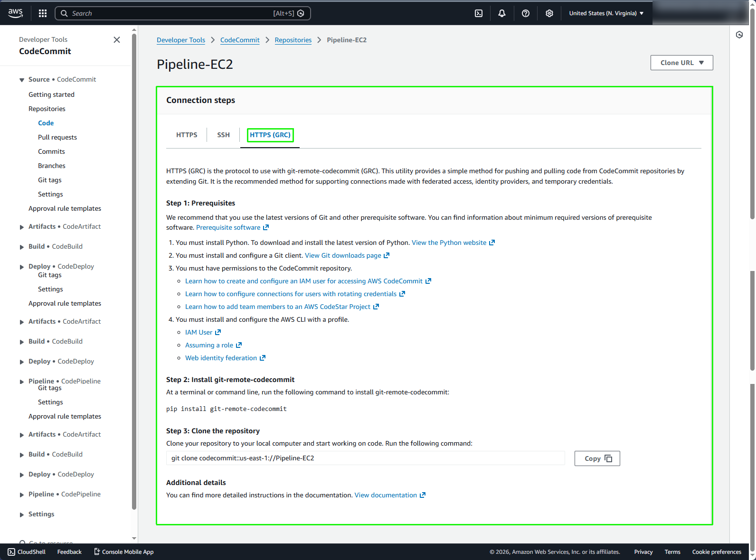This screenshot has width=756, height=560.
Task: Open the Privacy footer link
Action: (x=643, y=552)
